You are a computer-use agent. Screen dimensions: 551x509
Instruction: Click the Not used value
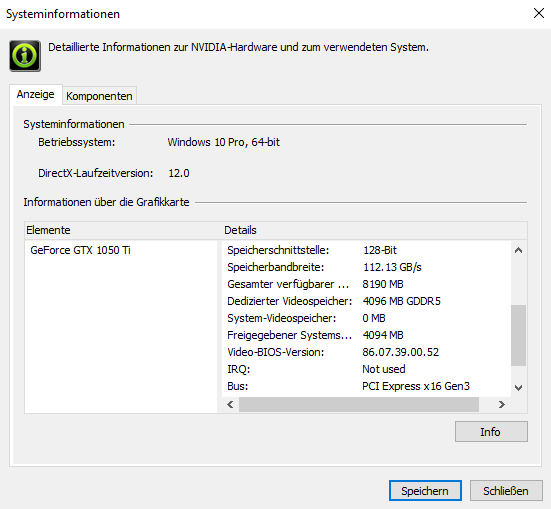pos(384,369)
